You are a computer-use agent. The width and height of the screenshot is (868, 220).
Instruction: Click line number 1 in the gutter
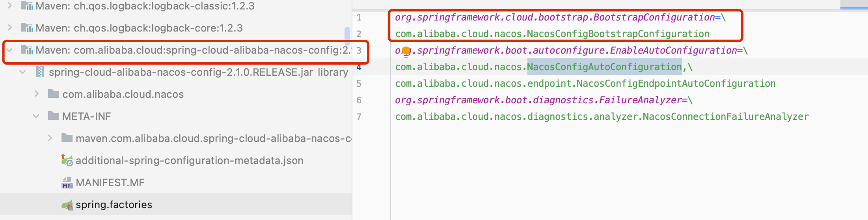359,18
